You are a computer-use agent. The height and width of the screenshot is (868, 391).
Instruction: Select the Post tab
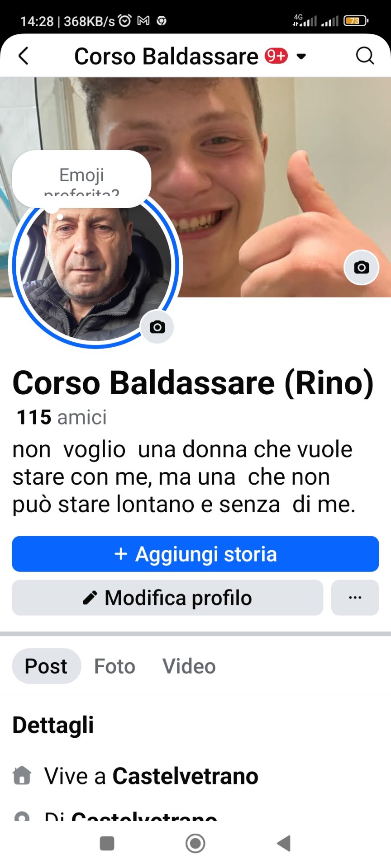point(46,666)
